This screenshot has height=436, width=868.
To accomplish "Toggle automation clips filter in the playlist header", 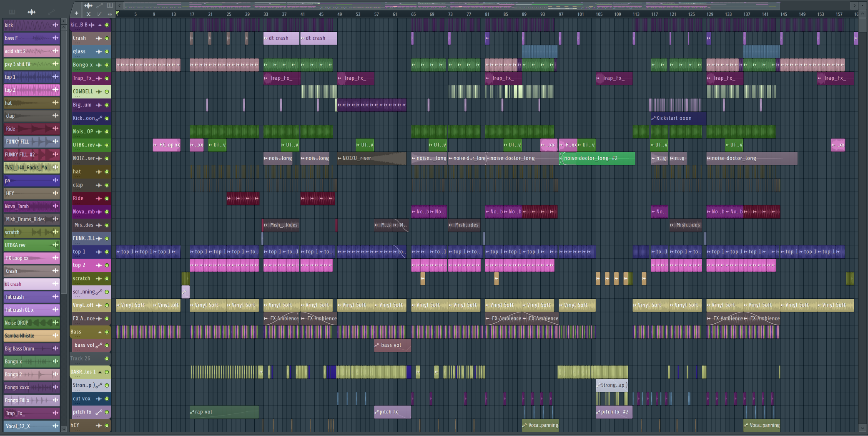I will pos(99,5).
